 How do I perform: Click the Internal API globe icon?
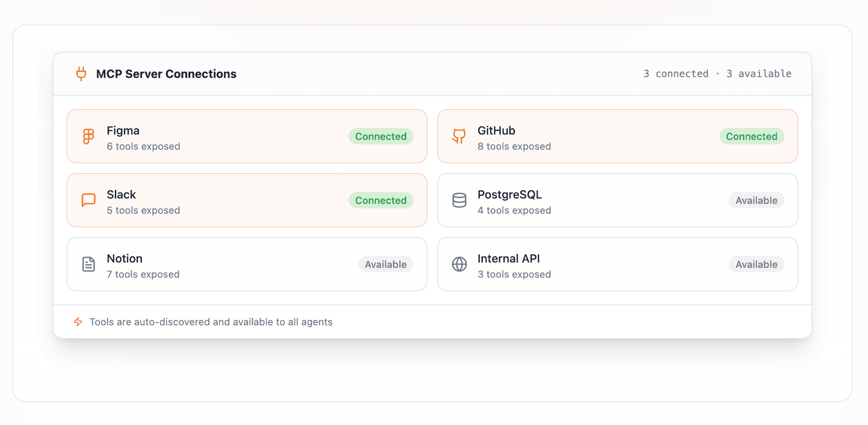459,264
